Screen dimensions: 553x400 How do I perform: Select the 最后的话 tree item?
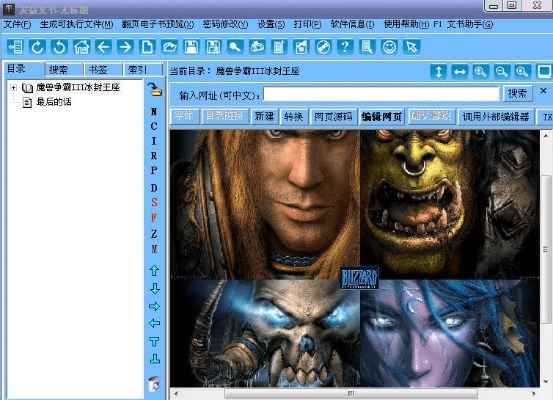pyautogui.click(x=54, y=102)
